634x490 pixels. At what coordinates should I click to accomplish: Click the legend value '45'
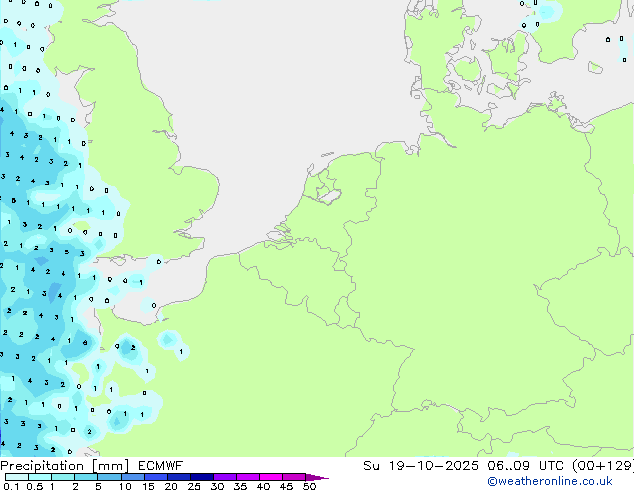click(x=286, y=486)
